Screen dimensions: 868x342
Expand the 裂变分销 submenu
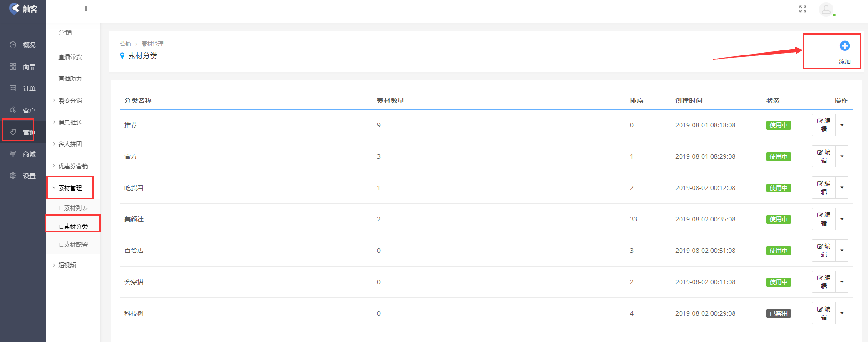[67, 101]
